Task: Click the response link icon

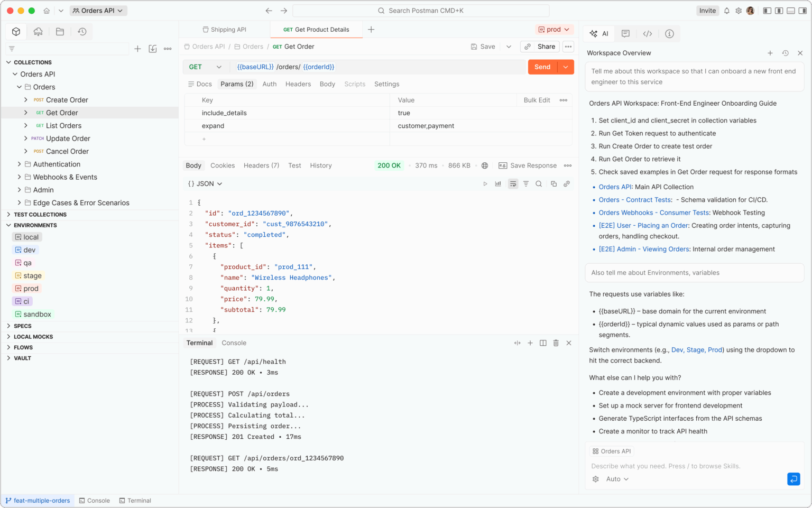Action: tap(567, 184)
